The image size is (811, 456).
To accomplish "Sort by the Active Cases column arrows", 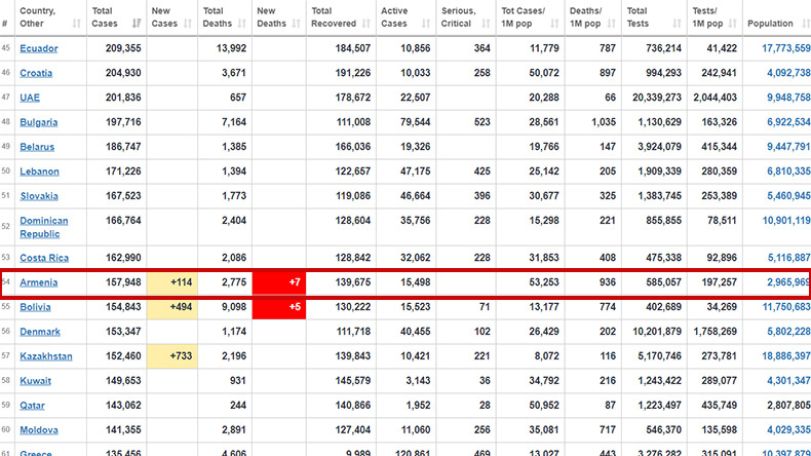I will [x=426, y=23].
